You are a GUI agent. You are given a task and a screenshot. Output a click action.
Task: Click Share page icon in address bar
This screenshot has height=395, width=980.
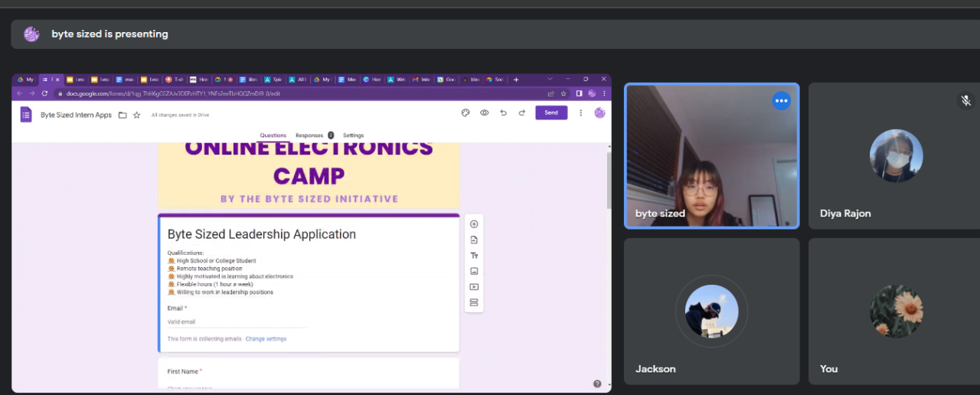[x=550, y=93]
